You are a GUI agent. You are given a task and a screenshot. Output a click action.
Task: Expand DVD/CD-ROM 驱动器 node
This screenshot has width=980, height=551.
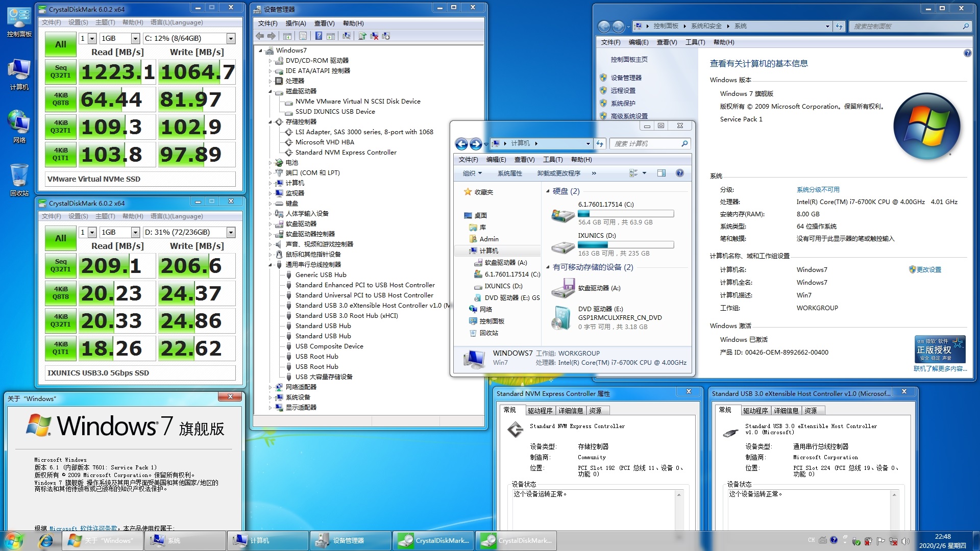click(271, 61)
